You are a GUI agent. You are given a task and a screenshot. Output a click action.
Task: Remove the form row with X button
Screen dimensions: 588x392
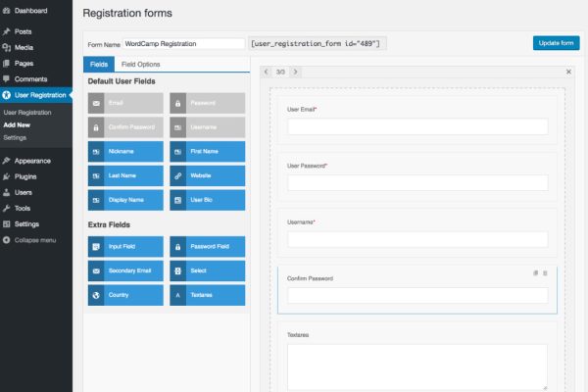[x=569, y=72]
